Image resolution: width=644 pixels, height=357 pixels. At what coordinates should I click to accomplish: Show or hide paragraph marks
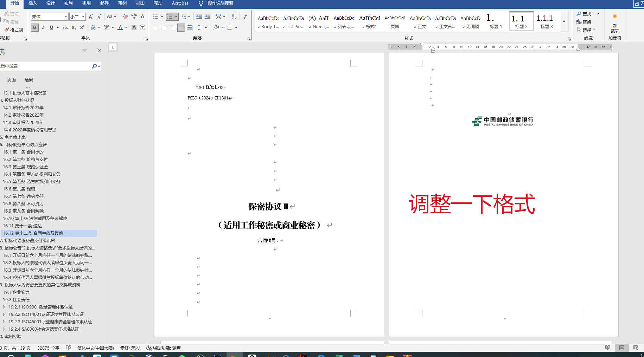tap(245, 17)
